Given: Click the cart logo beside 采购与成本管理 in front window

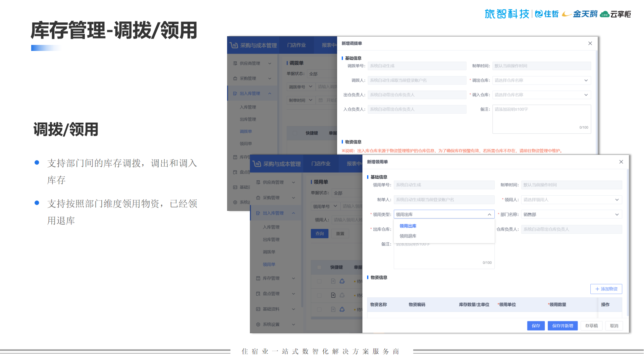Looking at the screenshot, I should [257, 164].
